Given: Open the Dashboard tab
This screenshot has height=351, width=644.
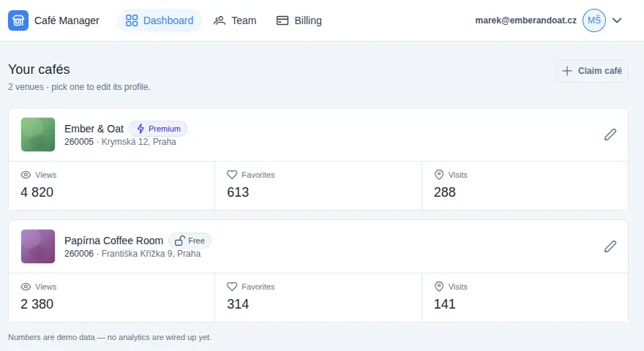Looking at the screenshot, I should [x=160, y=20].
